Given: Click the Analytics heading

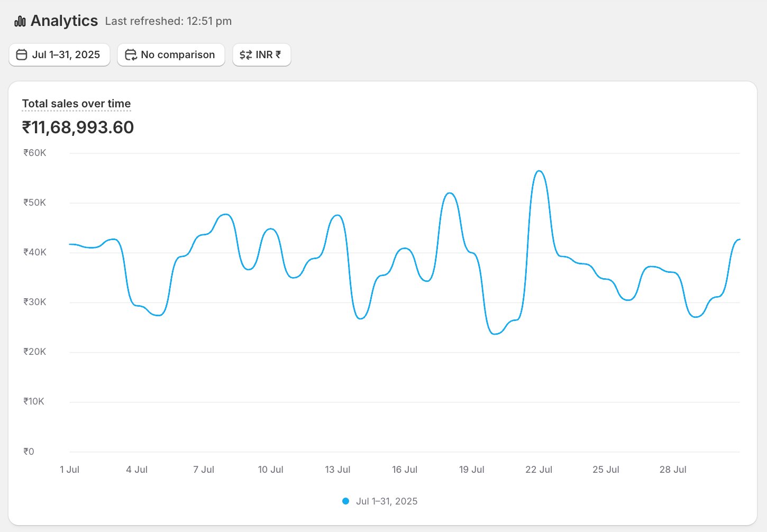Looking at the screenshot, I should point(64,21).
